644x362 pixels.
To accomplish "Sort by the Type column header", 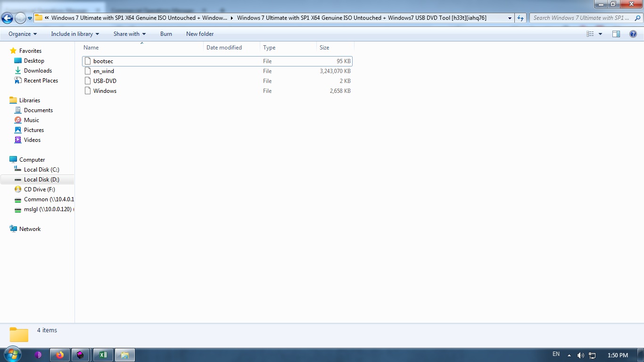I will point(288,48).
